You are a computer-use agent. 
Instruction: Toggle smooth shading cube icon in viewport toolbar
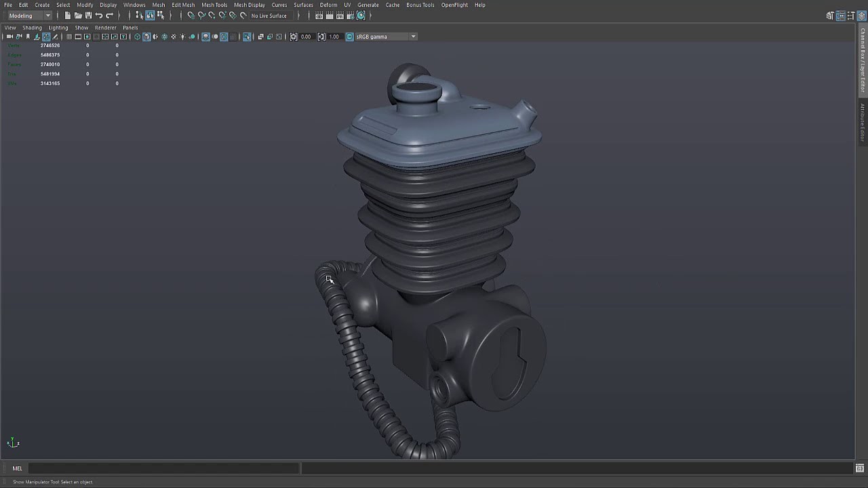(x=146, y=37)
